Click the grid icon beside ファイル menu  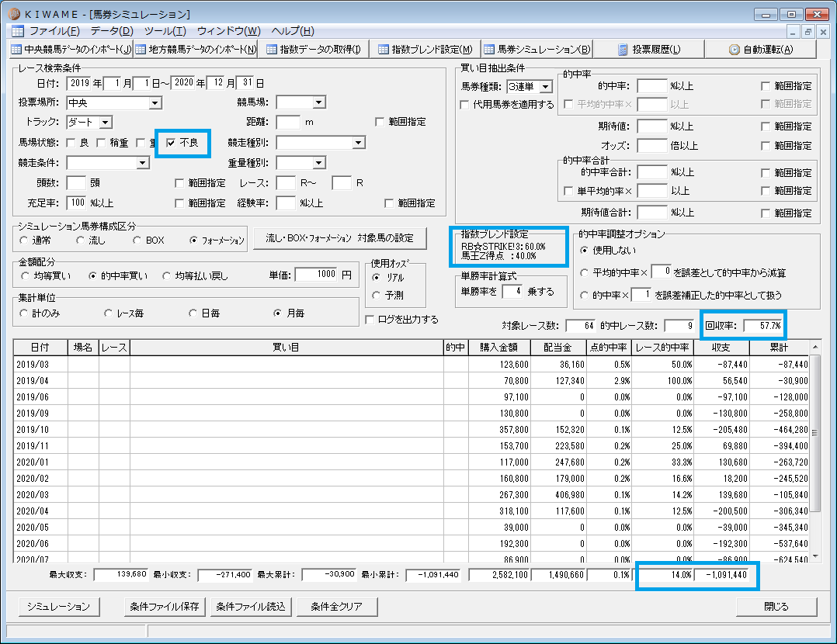[x=17, y=31]
